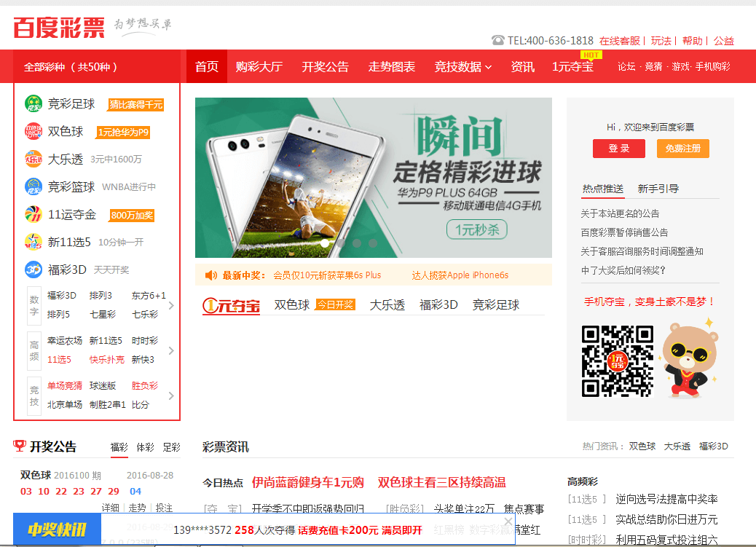Click the speaker icon beside 最新中奖
The width and height of the screenshot is (756, 547).
click(209, 275)
